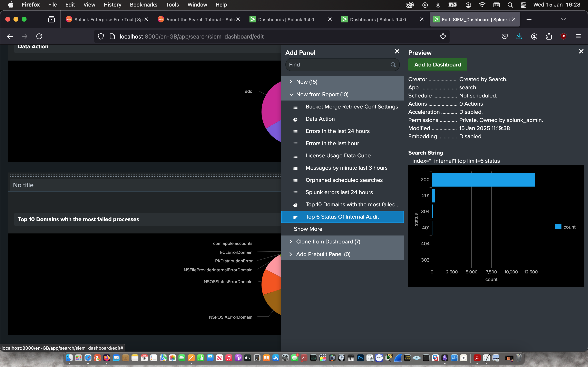Click Show More in report list
This screenshot has width=588, height=367.
pyautogui.click(x=308, y=229)
